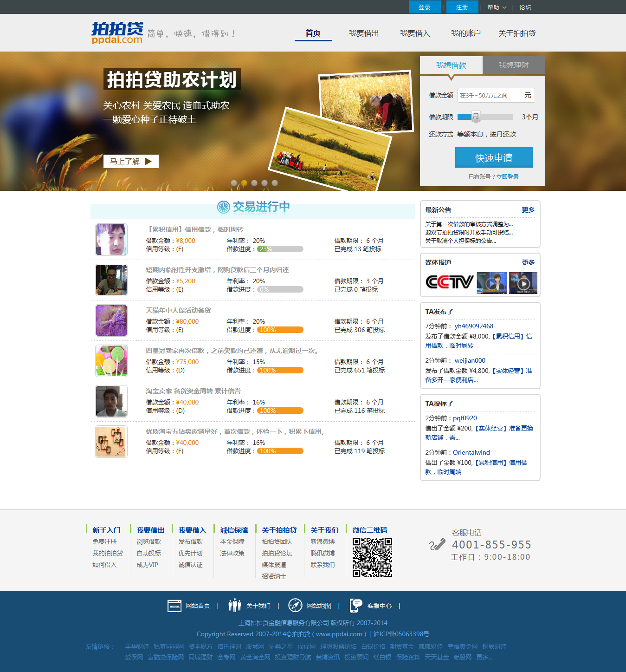Expand the 帮助 dropdown in top bar
This screenshot has height=672, width=626.
tap(497, 7)
